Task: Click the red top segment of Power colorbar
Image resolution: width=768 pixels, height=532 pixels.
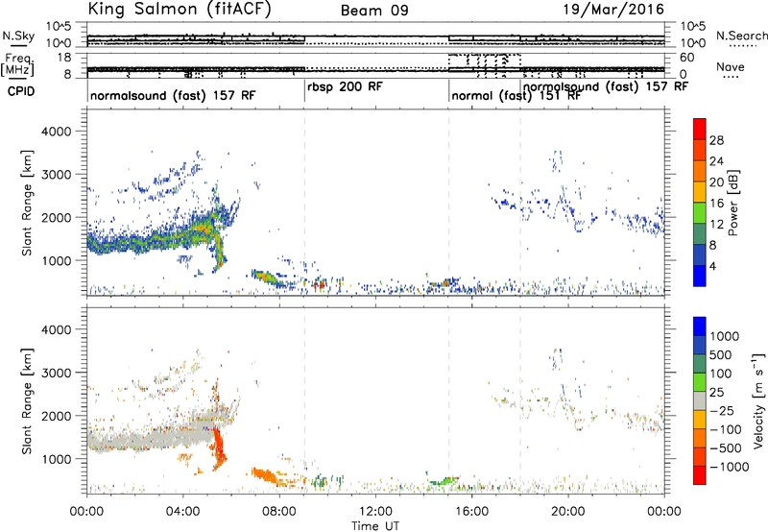Action: 700,130
